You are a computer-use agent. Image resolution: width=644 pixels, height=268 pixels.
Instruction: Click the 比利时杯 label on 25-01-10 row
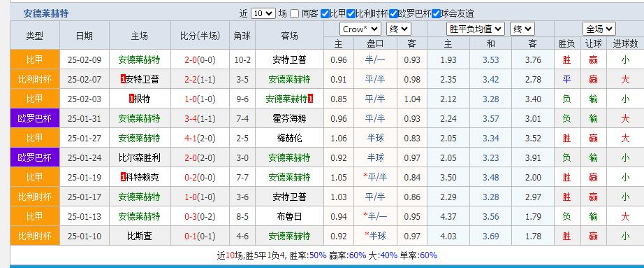click(x=35, y=236)
